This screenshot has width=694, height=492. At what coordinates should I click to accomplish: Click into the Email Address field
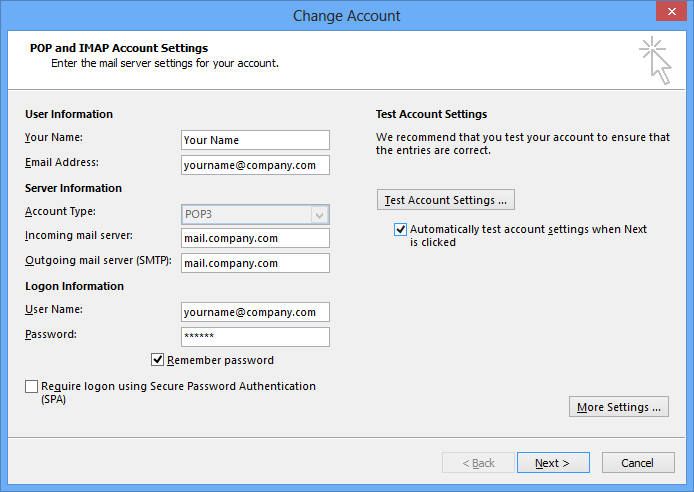[x=255, y=165]
